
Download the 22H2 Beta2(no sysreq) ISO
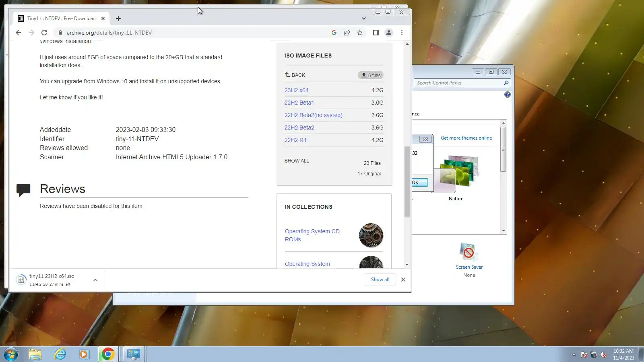pos(314,115)
